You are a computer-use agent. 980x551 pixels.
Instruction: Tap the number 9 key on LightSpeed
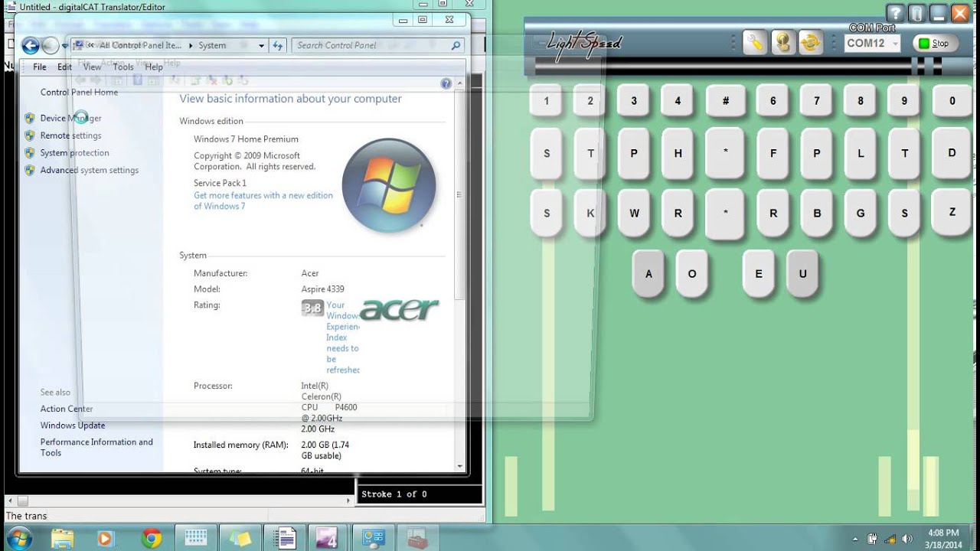[903, 100]
